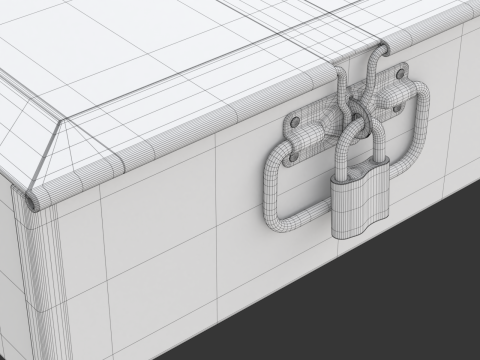Click the padlock's curved shackle

click(361, 150)
